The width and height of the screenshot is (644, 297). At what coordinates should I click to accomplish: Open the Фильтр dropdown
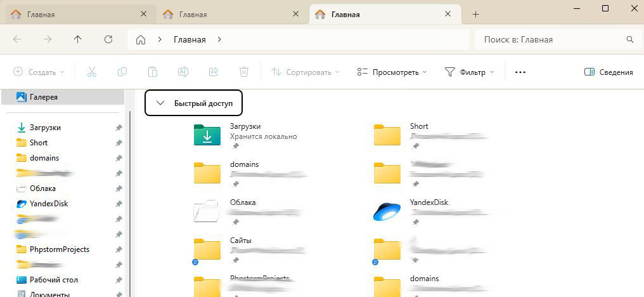coord(469,72)
